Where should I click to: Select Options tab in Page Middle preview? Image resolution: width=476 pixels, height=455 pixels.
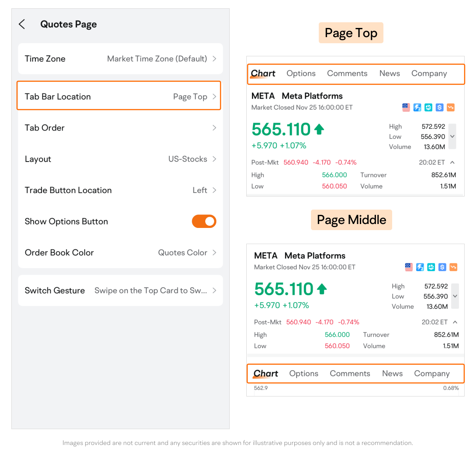(304, 374)
